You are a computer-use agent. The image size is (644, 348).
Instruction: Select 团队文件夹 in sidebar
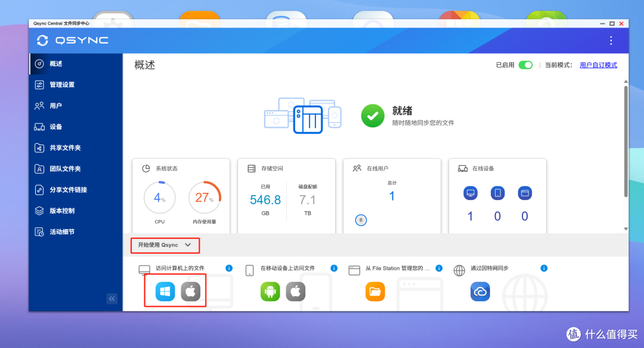pos(76,169)
